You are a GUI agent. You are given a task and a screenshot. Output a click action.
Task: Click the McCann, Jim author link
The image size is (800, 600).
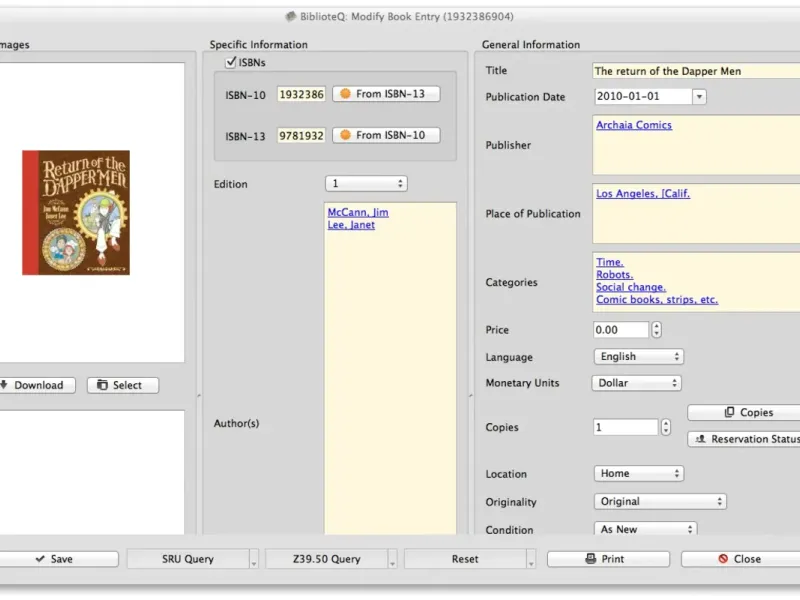pos(358,212)
